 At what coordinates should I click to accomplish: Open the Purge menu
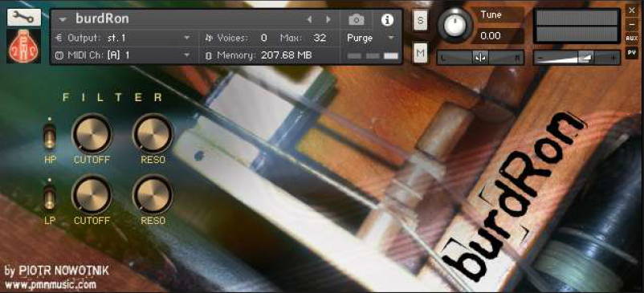tap(370, 39)
